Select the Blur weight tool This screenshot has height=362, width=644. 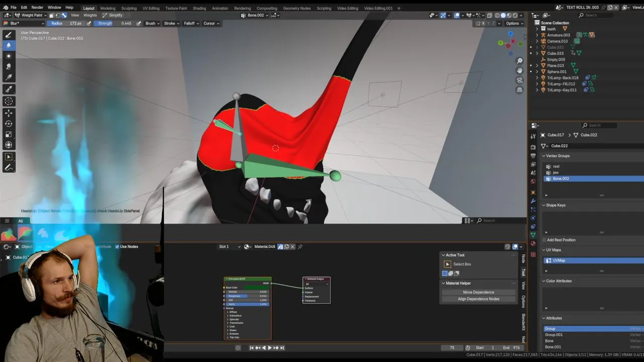[x=9, y=45]
